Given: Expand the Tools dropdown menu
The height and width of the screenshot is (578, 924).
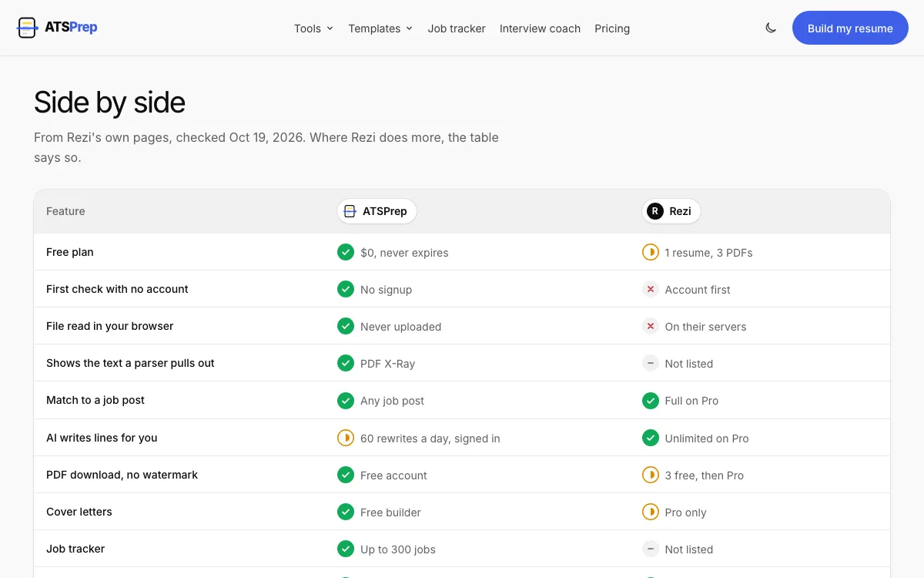Looking at the screenshot, I should 313,29.
